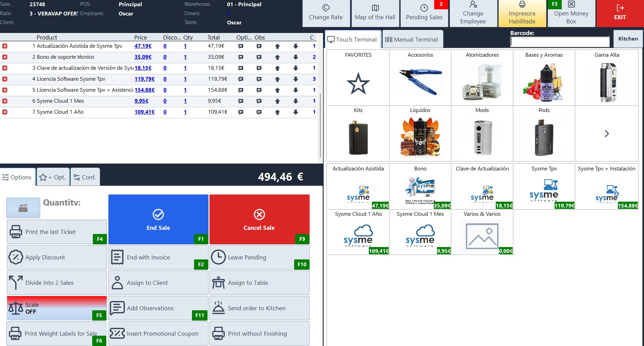
Task: Open Money Box
Action: coord(571,13)
